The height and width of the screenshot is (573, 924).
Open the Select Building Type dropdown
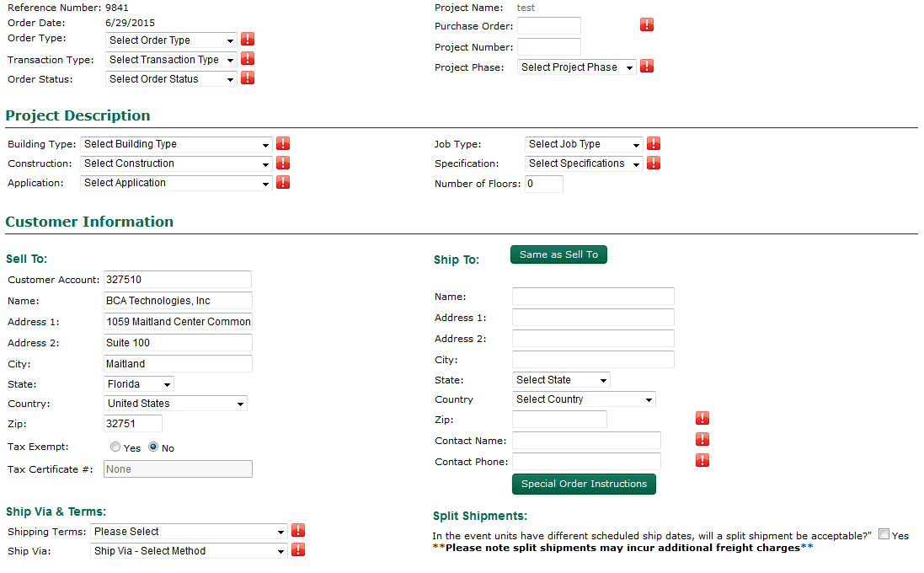[176, 144]
